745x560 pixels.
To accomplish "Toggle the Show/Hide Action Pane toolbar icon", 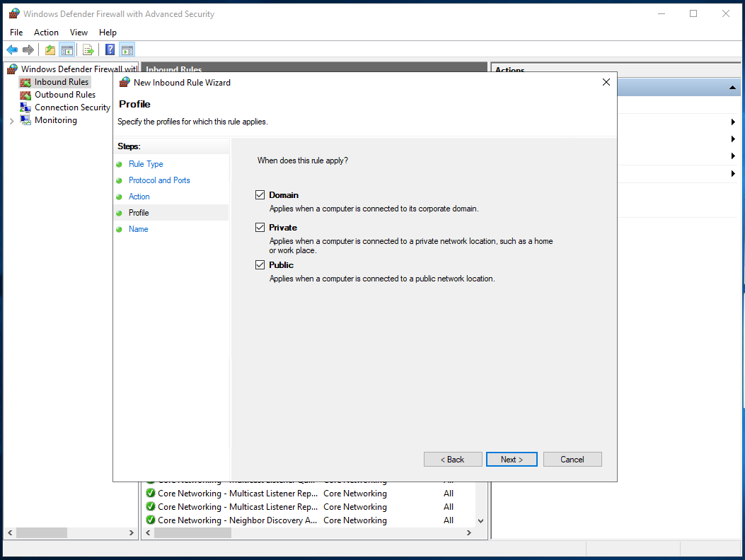I will [127, 49].
